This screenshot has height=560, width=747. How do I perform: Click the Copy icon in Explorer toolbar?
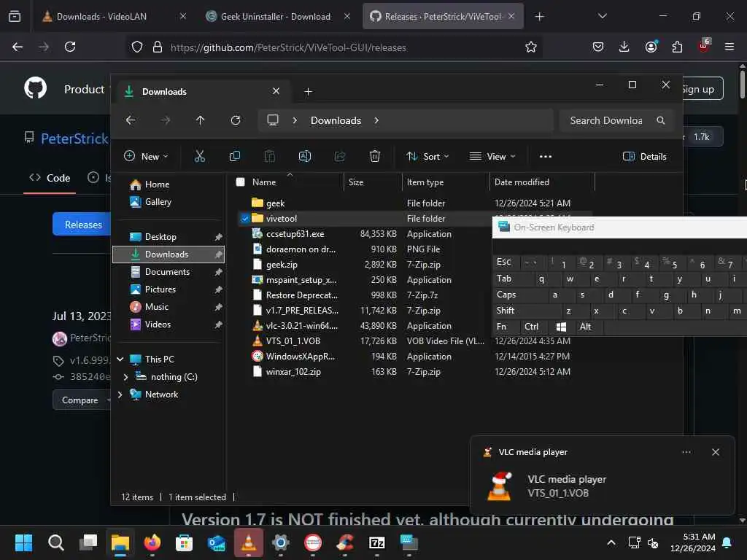pos(234,156)
